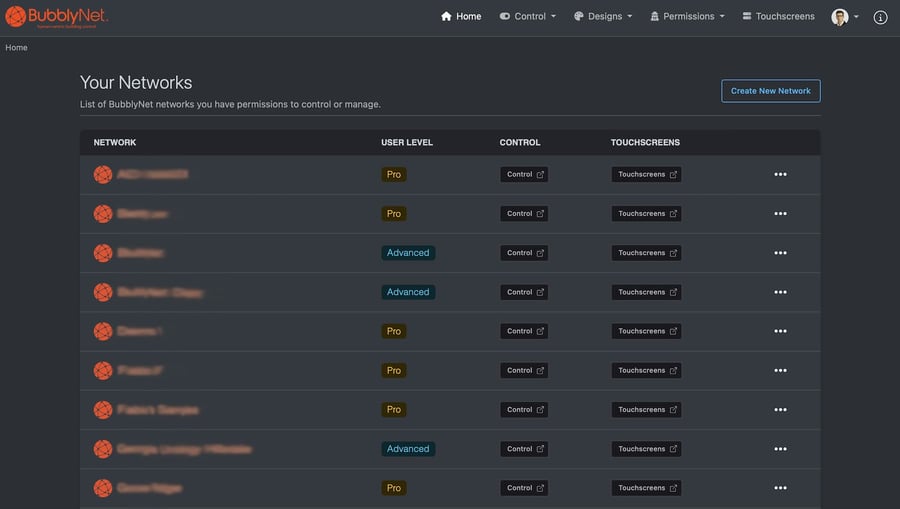Open more options for the eighth network row
900x509 pixels.
coord(780,449)
